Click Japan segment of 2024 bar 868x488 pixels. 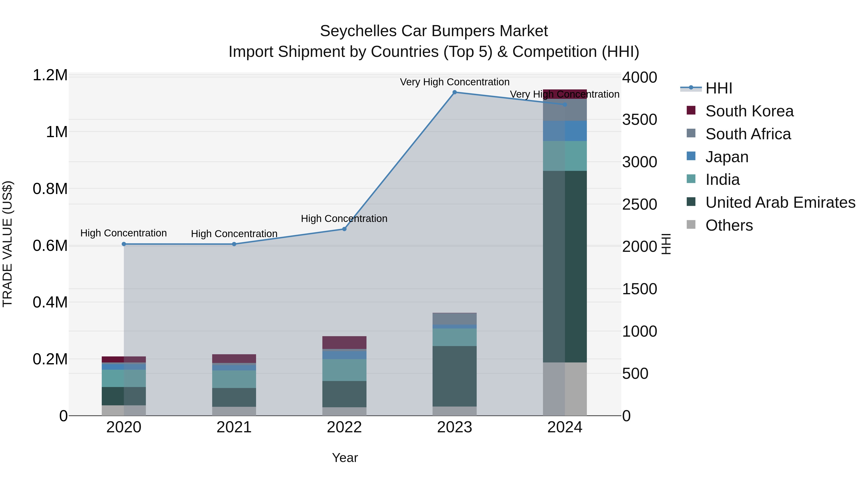pyautogui.click(x=565, y=131)
